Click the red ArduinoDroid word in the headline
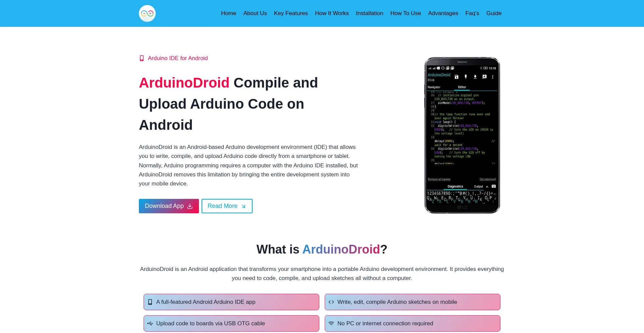Viewport: 644px width, 333px height. tap(184, 83)
